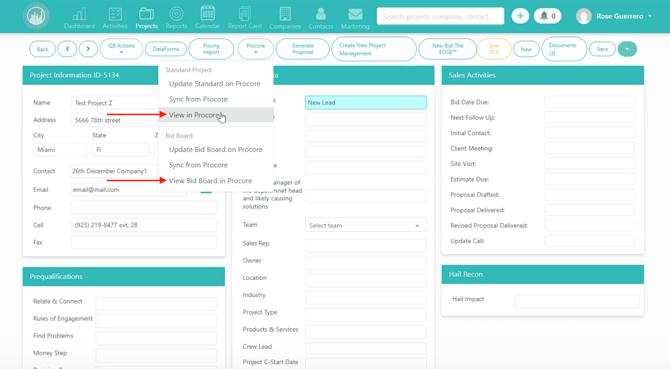Screen dimensions: 670x369
Task: Open Documents (3) button
Action: coord(564,49)
